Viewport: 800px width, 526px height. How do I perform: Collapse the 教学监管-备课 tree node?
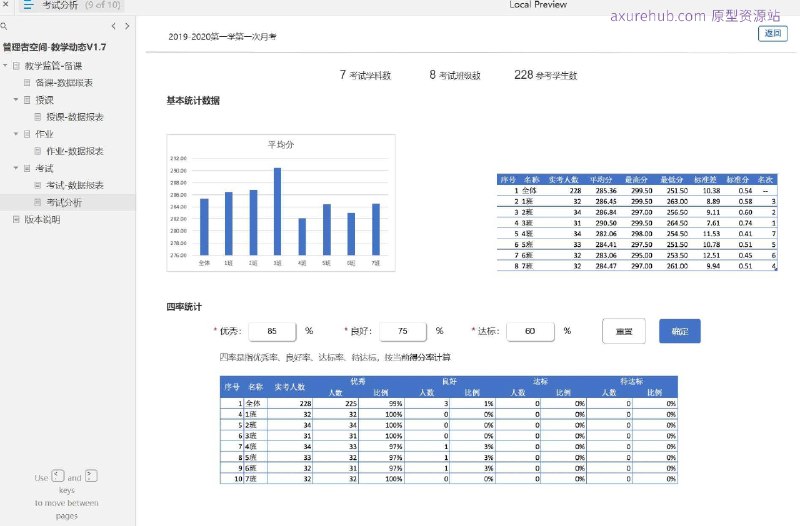point(5,66)
